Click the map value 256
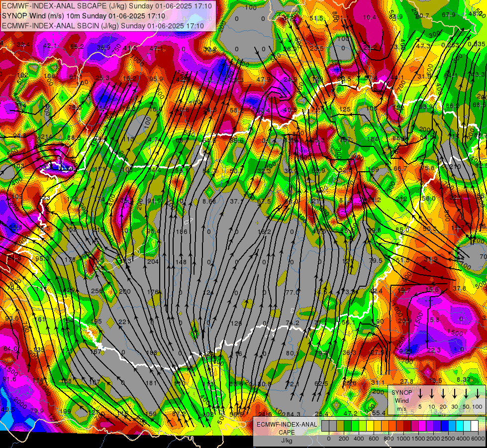Viewport: 487px width, 448px height. (x=97, y=291)
